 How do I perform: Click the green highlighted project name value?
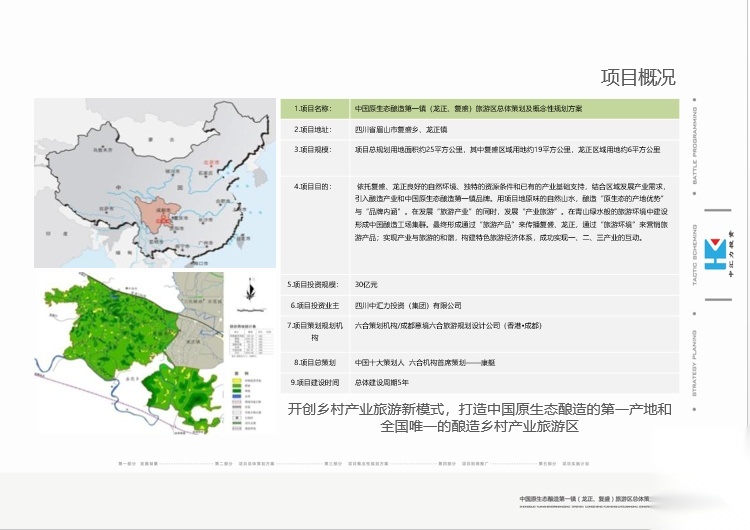click(468, 109)
